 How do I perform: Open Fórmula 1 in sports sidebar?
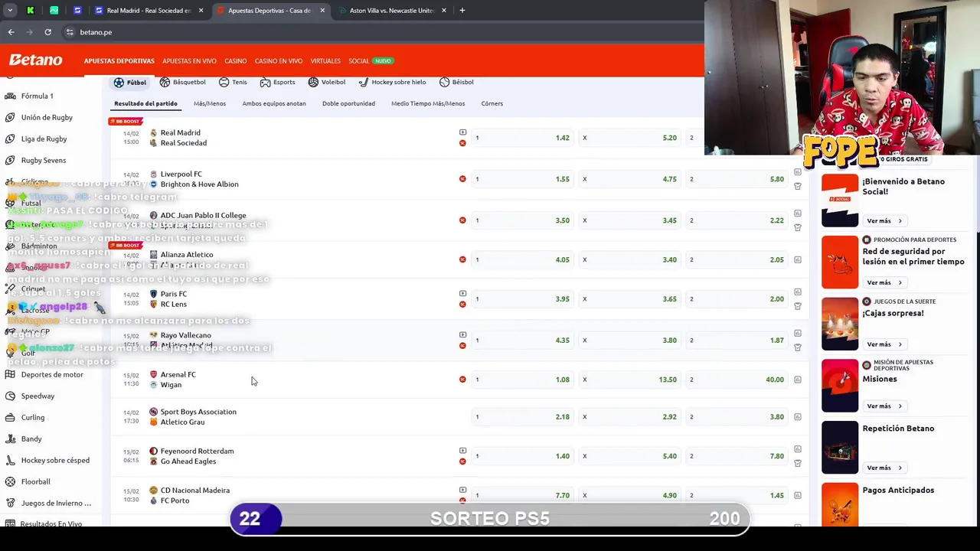point(37,96)
